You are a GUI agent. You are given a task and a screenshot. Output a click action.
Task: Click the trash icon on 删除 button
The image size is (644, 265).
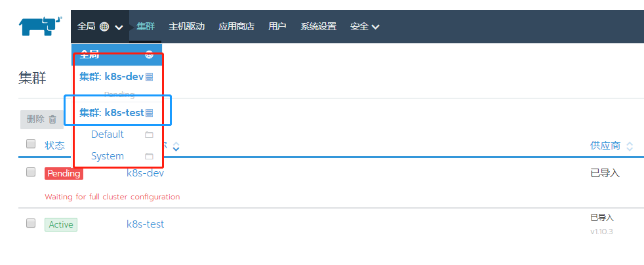52,119
